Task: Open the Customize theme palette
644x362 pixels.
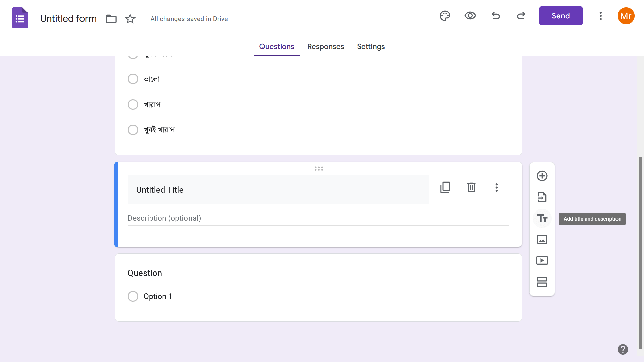Action: click(445, 16)
